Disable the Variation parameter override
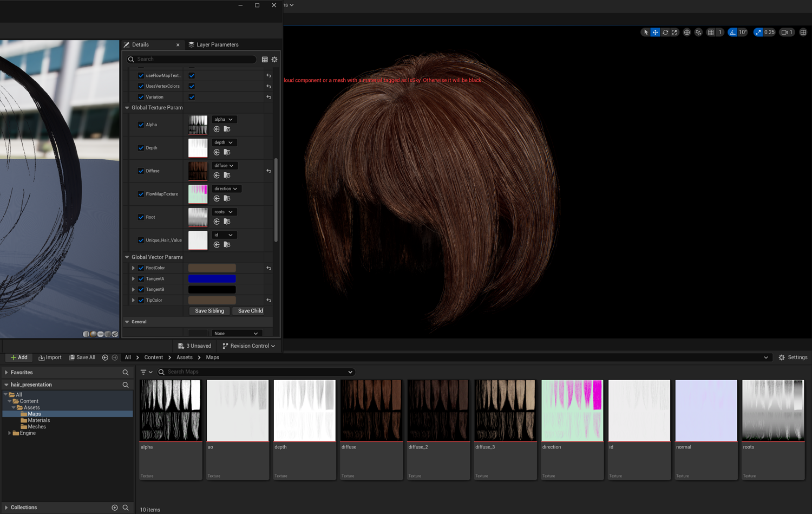 pyautogui.click(x=141, y=97)
